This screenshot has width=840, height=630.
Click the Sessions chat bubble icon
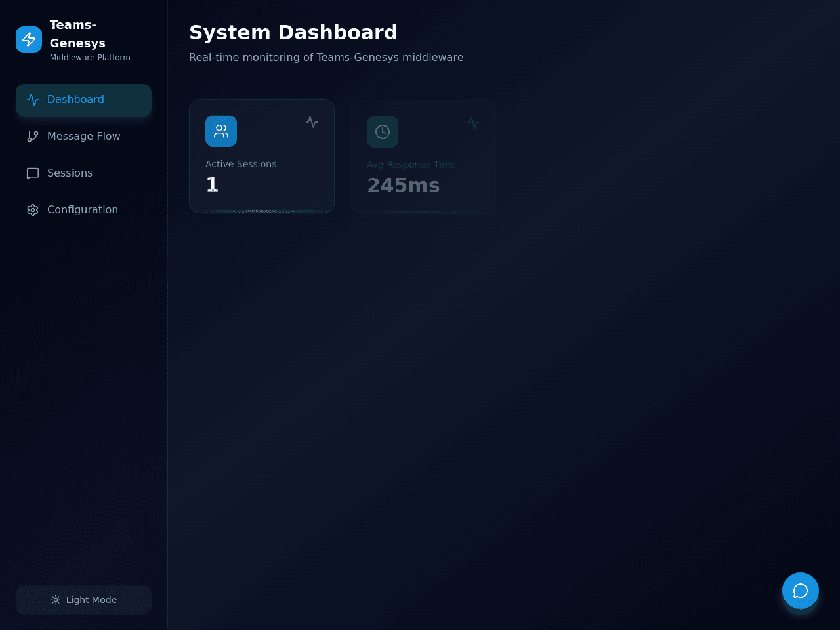pos(33,173)
